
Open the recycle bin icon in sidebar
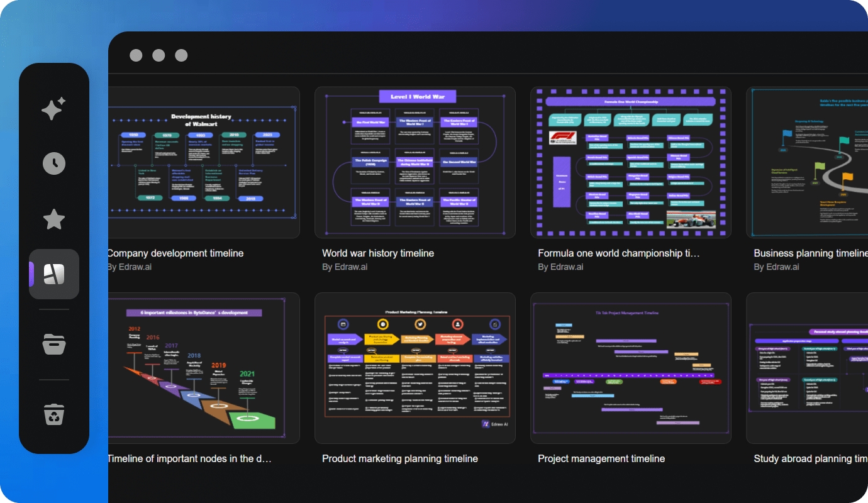(54, 415)
